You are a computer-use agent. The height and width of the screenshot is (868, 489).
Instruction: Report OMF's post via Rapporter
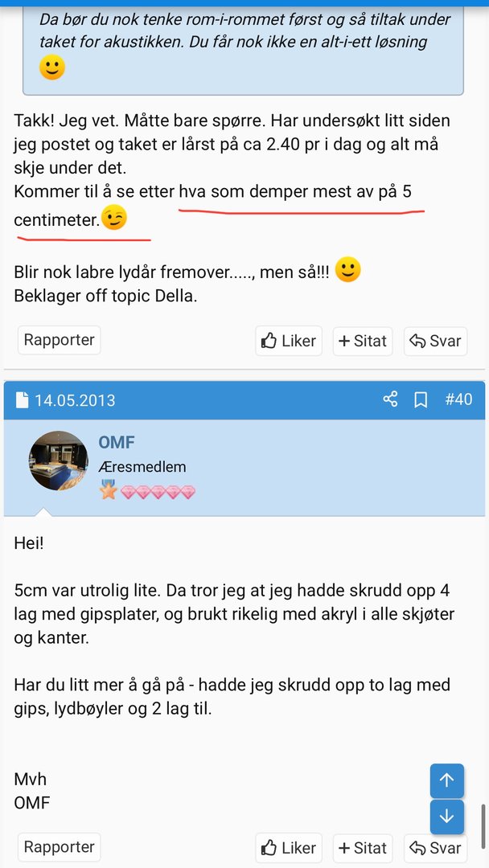pyautogui.click(x=59, y=847)
